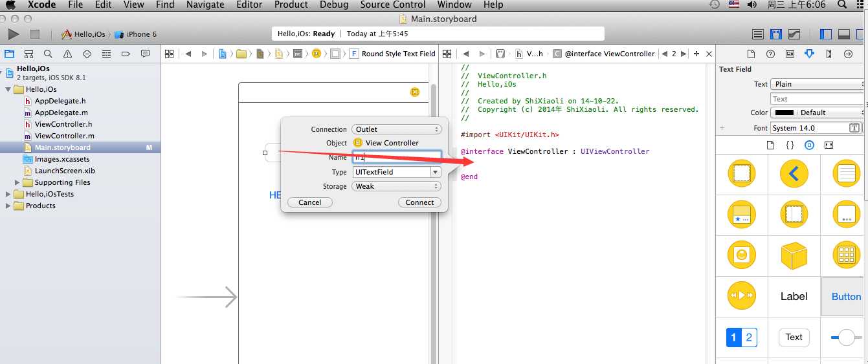Run the project with the Play button
The image size is (868, 364).
[x=13, y=34]
